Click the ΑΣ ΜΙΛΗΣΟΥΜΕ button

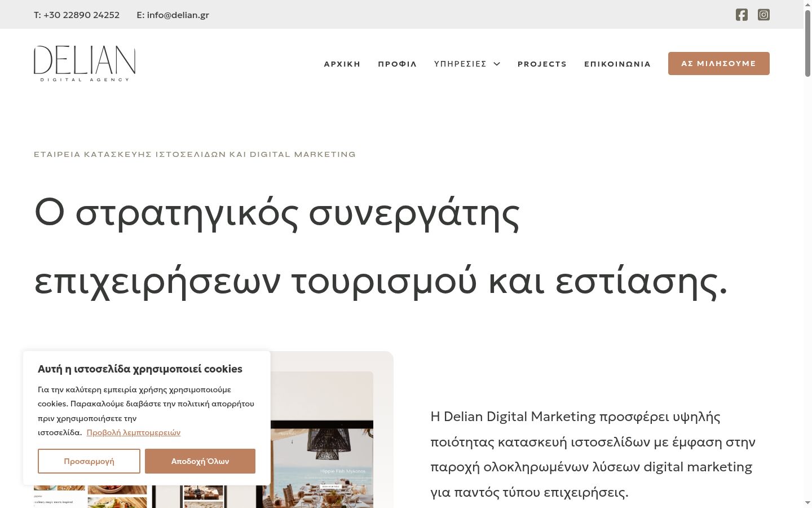click(x=719, y=63)
